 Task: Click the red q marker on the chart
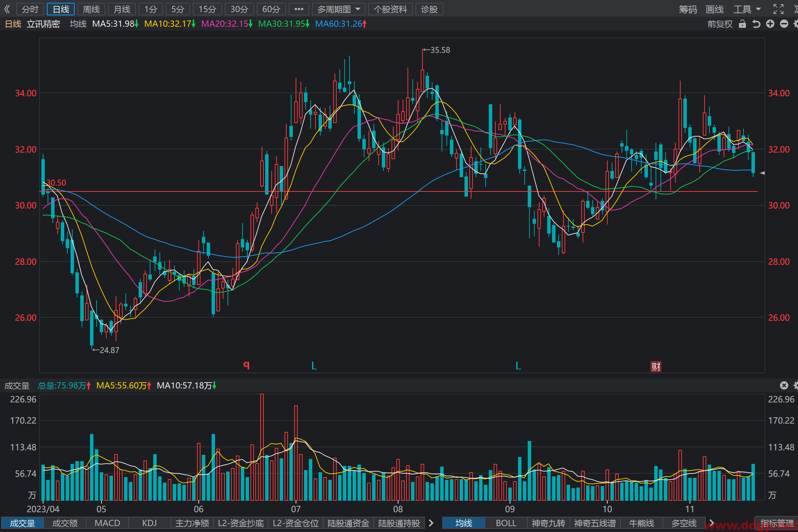[246, 365]
